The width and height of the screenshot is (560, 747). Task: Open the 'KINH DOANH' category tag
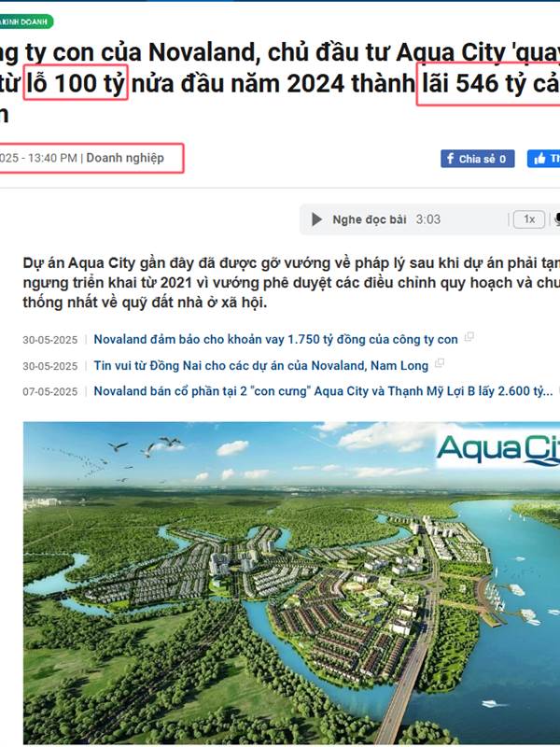pos(26,21)
